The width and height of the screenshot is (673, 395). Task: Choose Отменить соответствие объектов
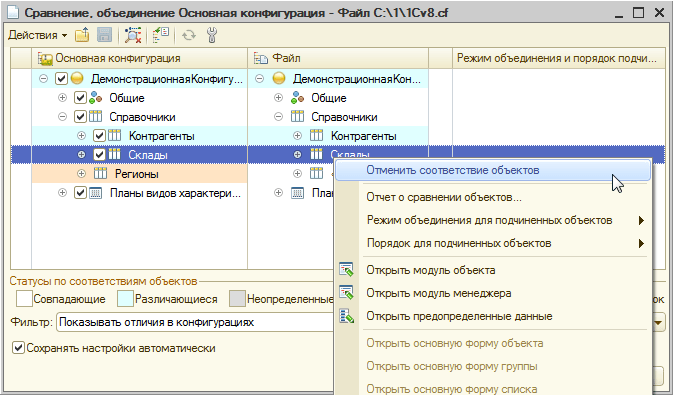coord(492,170)
